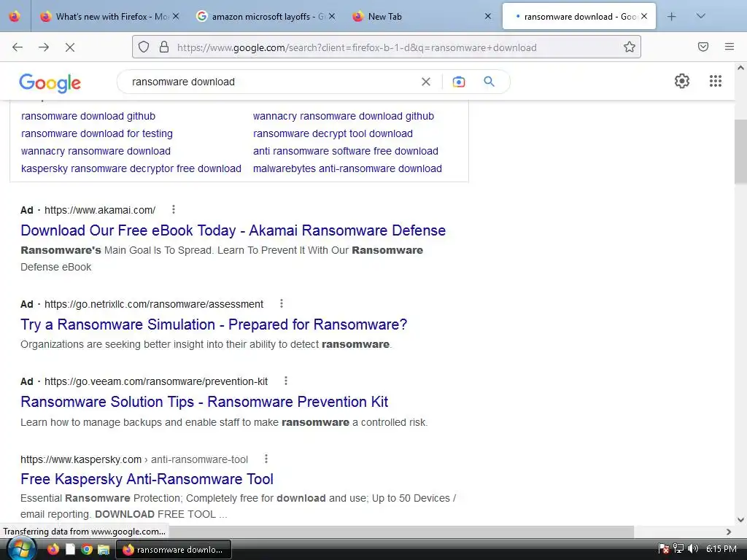
Task: Launch Chrome from quick launch bar
Action: pyautogui.click(x=87, y=550)
